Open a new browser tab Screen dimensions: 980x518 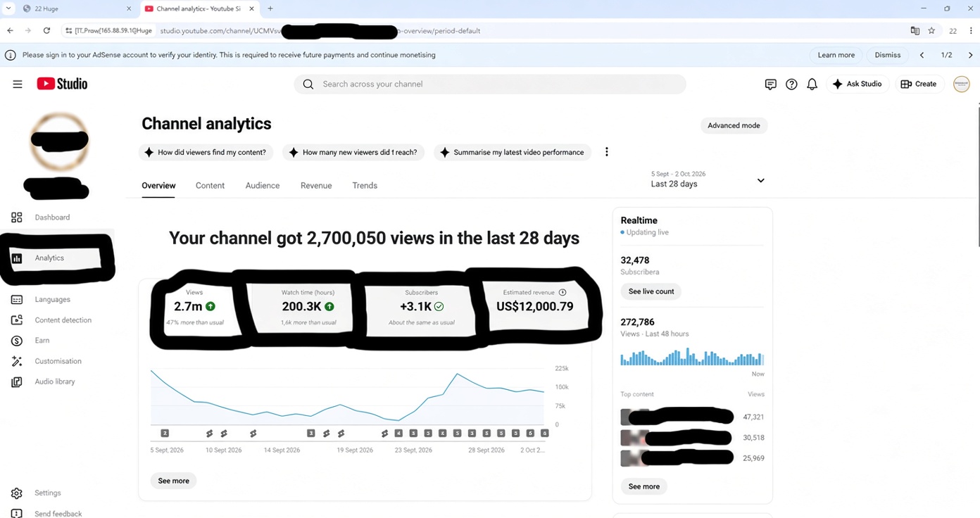270,8
